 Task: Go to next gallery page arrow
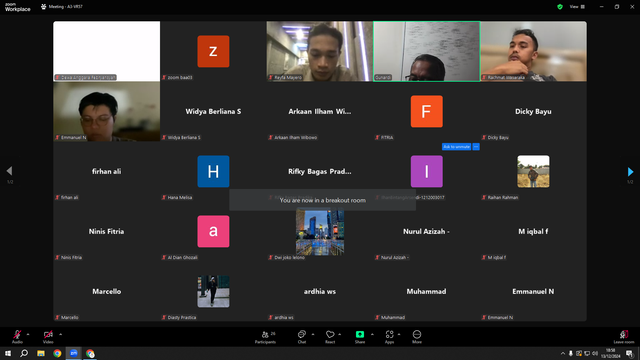click(x=630, y=171)
